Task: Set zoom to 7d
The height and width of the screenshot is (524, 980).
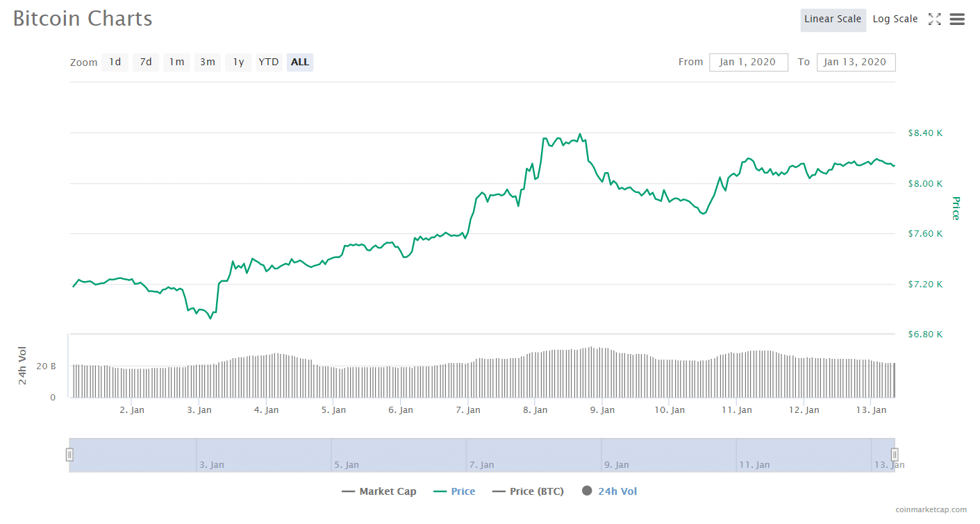Action: coord(146,62)
